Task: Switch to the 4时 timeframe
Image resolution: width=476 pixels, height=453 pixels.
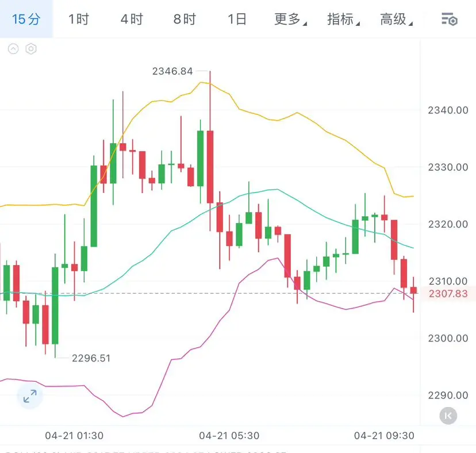Action: [132, 19]
